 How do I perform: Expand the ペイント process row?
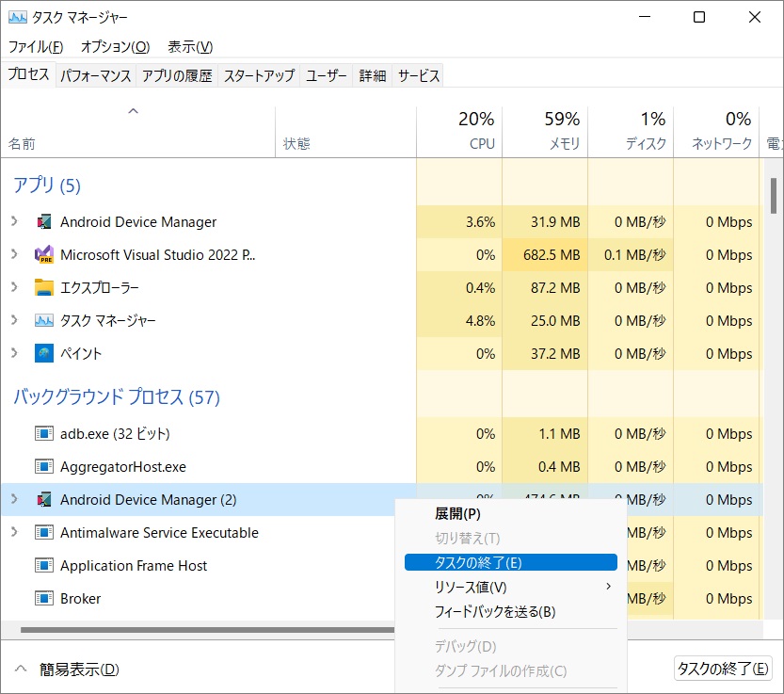pos(14,353)
